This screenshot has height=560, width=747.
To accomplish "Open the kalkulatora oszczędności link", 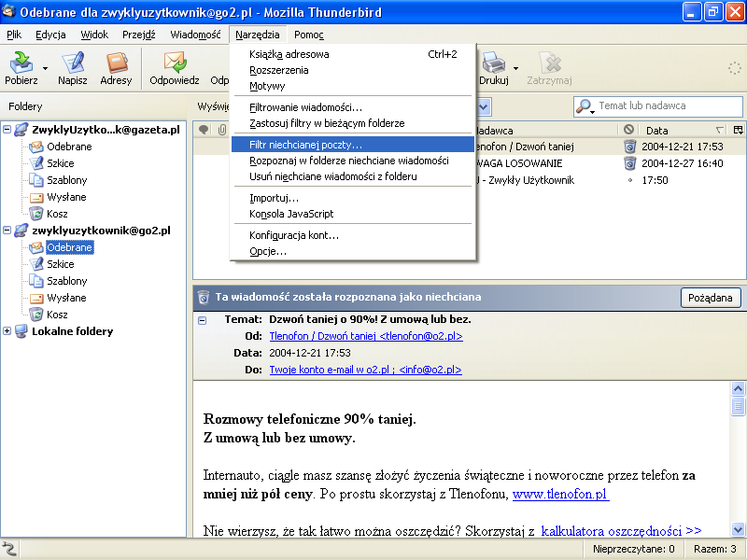I will (x=621, y=530).
